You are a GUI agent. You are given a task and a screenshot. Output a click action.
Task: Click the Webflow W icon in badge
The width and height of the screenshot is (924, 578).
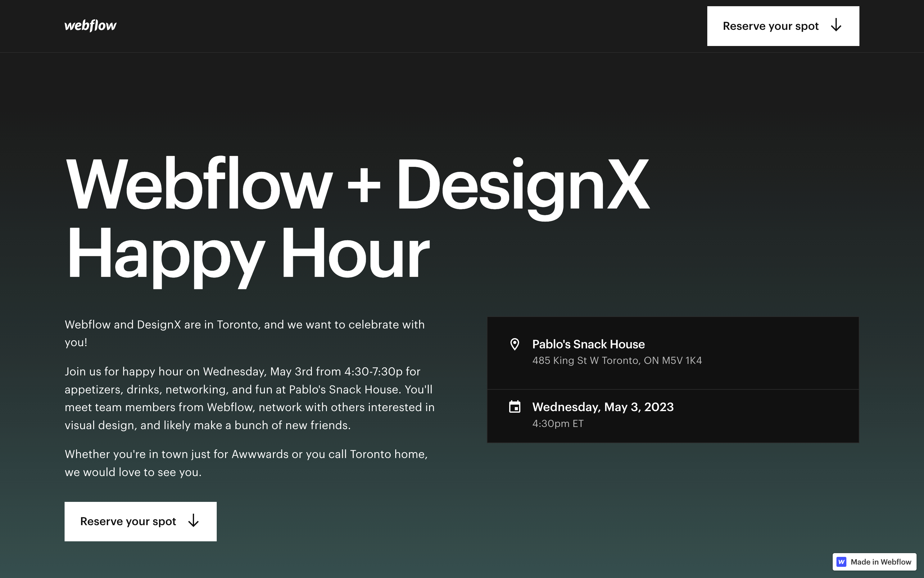[x=841, y=562]
